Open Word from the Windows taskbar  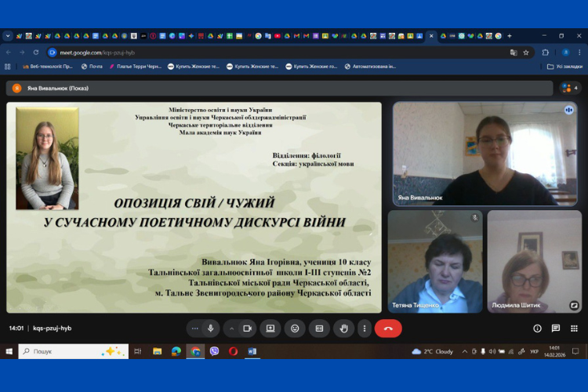pyautogui.click(x=252, y=351)
